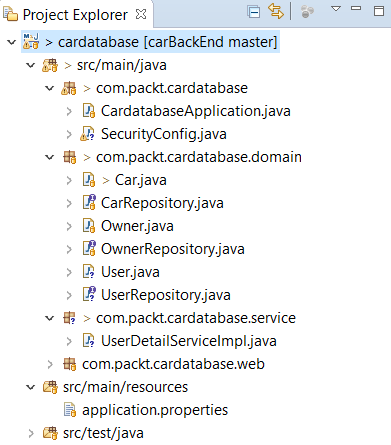The height and width of the screenshot is (445, 391).
Task: Maximize the Project Explorer view
Action: (x=379, y=11)
